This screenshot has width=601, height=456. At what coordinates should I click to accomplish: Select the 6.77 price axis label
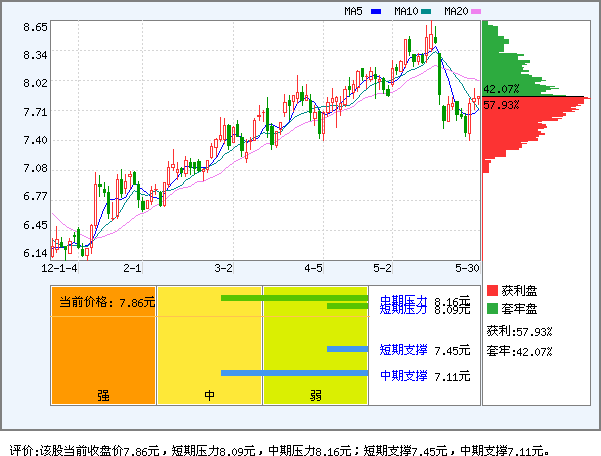[x=35, y=196]
